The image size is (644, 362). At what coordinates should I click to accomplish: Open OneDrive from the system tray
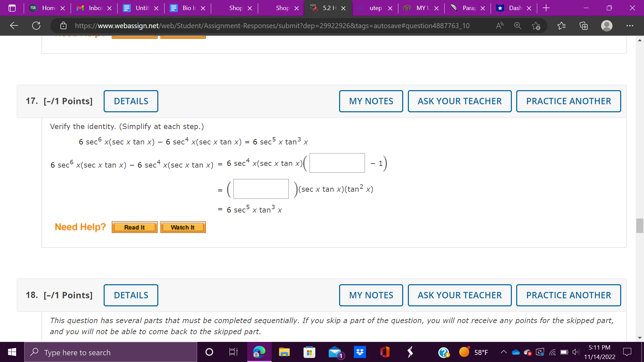(516, 352)
